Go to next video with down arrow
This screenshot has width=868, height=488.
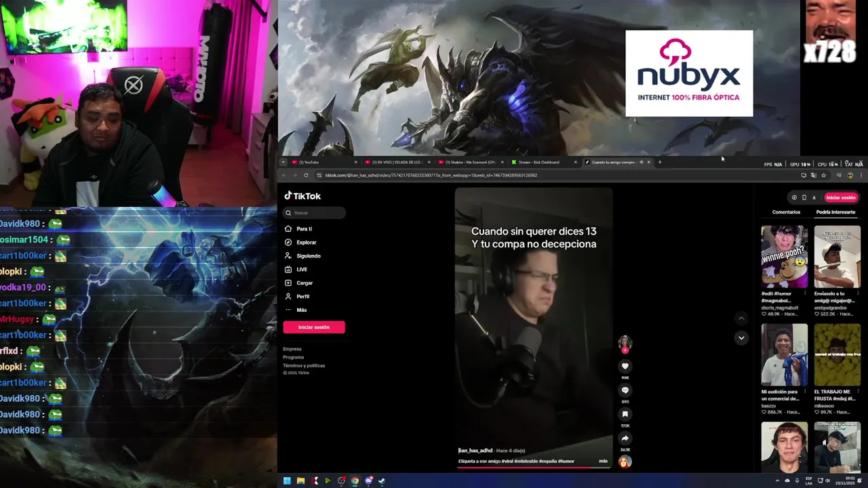tap(741, 338)
